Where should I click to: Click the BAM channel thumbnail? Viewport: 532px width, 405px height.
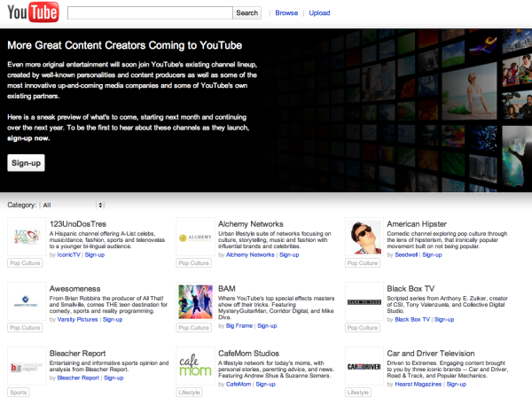(195, 300)
